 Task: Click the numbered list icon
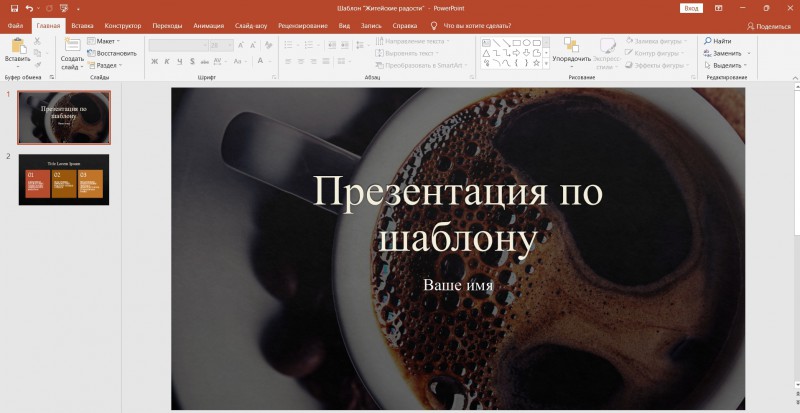coord(308,45)
